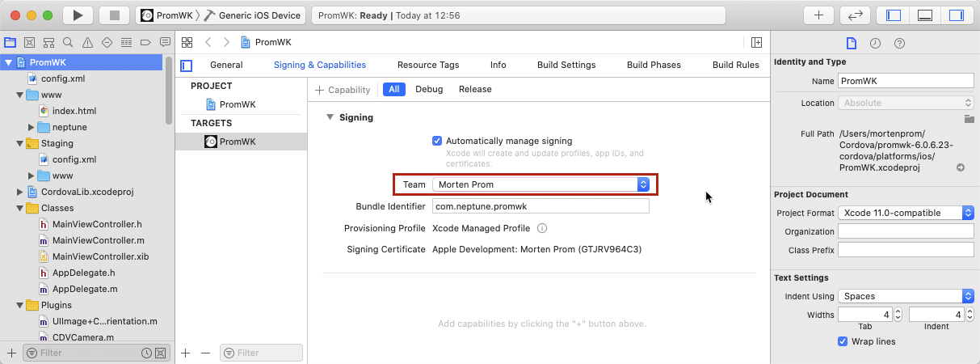Add an editor pane on the right
Image resolution: width=980 pixels, height=364 pixels.
tap(756, 42)
